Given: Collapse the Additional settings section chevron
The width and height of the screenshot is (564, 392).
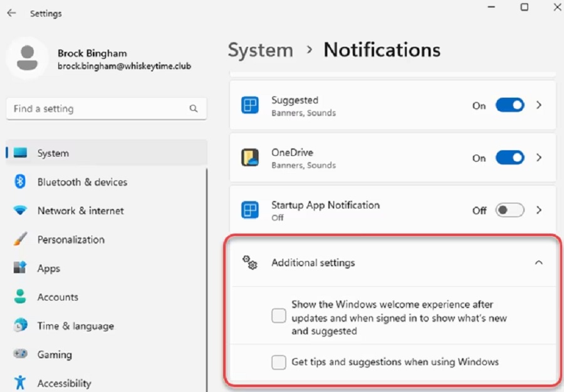Looking at the screenshot, I should coord(538,262).
